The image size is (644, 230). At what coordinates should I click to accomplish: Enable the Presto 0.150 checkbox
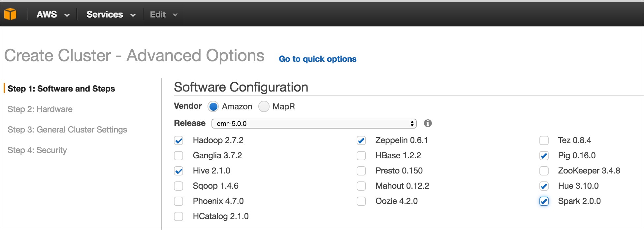tap(361, 171)
